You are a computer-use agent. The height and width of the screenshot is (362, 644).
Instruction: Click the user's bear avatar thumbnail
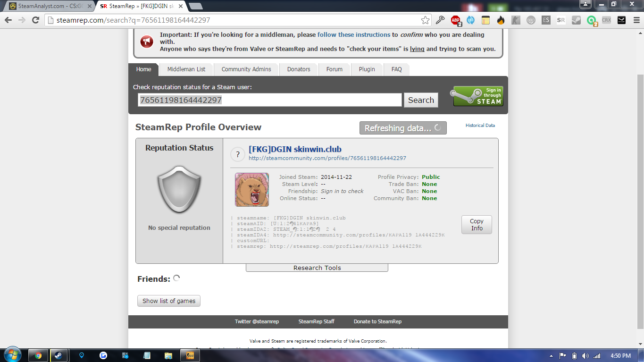[x=252, y=189]
